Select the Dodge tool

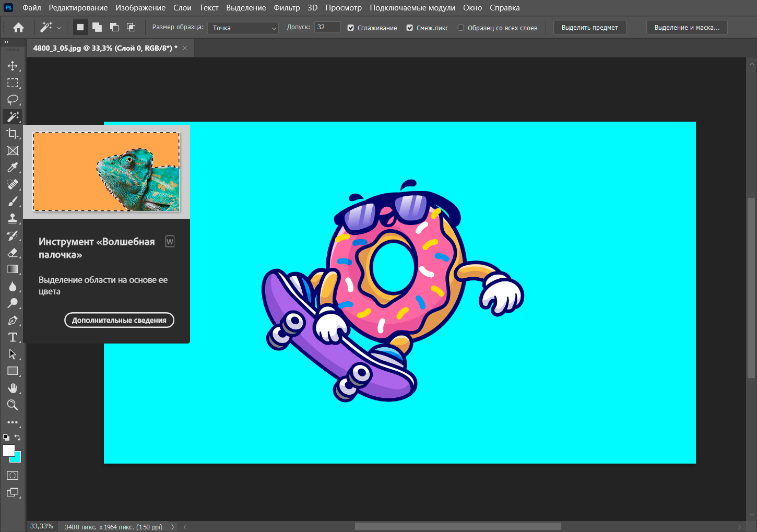tap(13, 303)
